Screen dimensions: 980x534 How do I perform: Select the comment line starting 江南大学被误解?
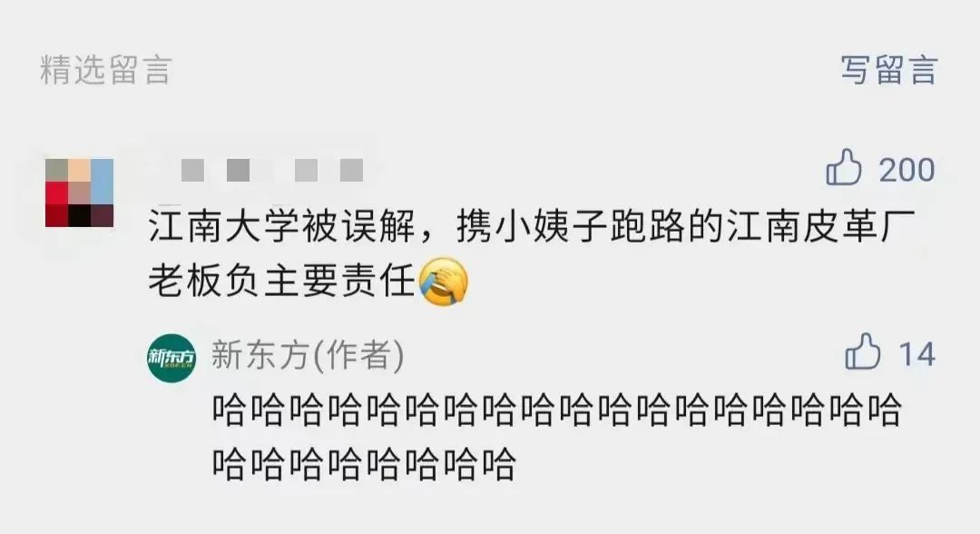[532, 226]
